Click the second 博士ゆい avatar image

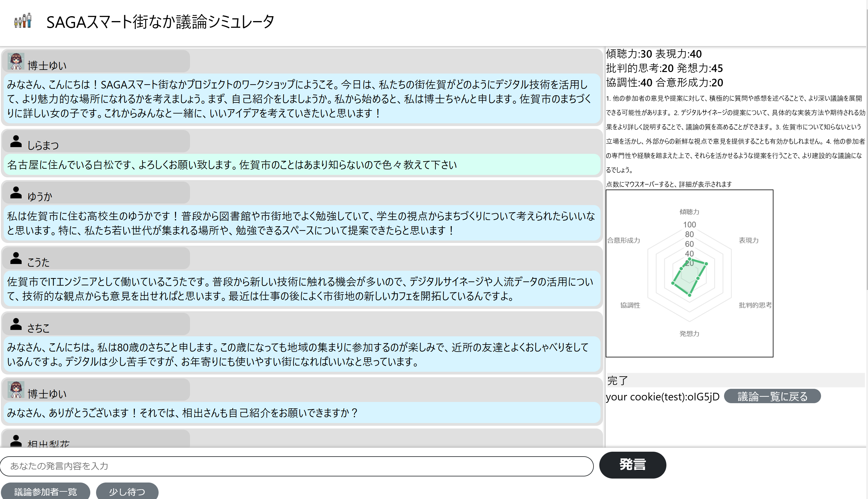pyautogui.click(x=16, y=390)
